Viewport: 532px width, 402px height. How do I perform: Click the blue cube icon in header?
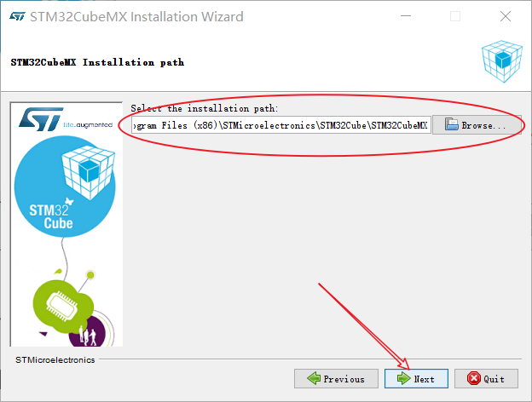[x=502, y=61]
